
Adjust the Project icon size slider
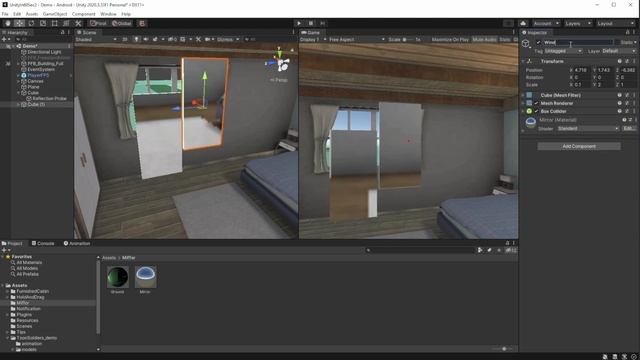(504, 349)
